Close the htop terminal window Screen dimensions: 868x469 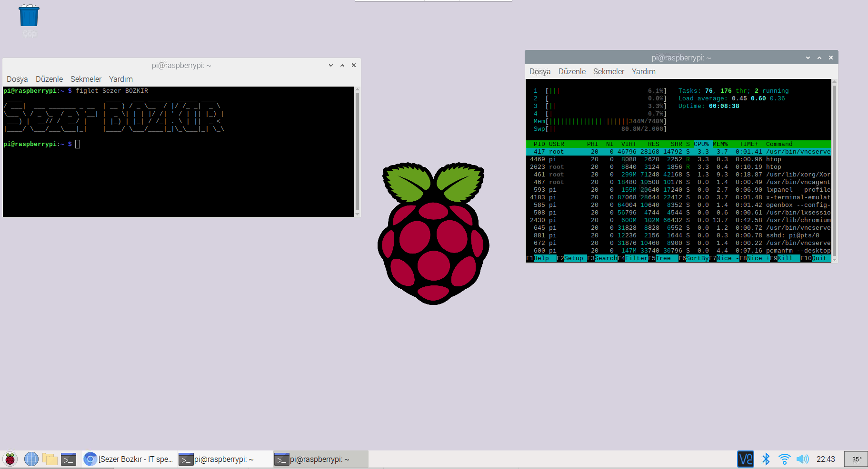[x=831, y=58]
